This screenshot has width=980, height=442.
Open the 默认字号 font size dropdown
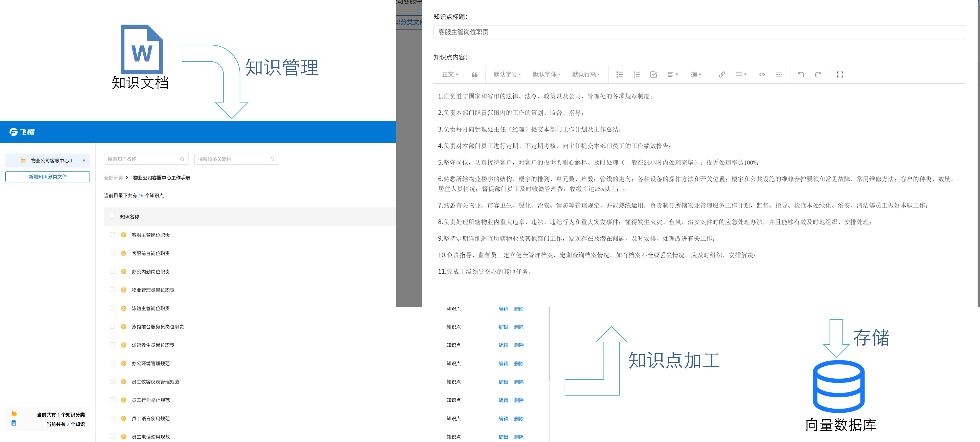pyautogui.click(x=506, y=74)
